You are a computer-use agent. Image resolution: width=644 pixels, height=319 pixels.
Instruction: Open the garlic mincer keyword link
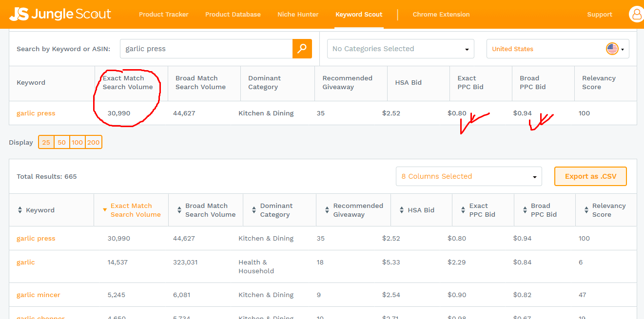tap(39, 295)
